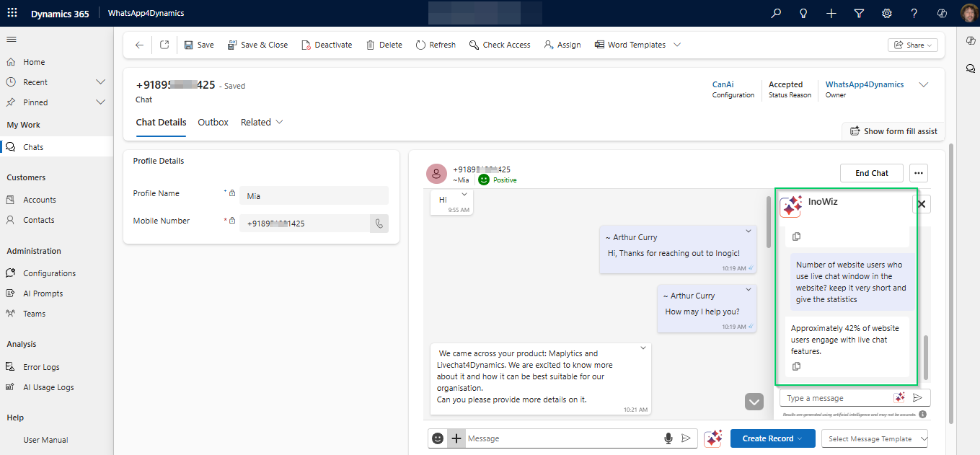Call the contact using the phone icon

click(x=379, y=223)
